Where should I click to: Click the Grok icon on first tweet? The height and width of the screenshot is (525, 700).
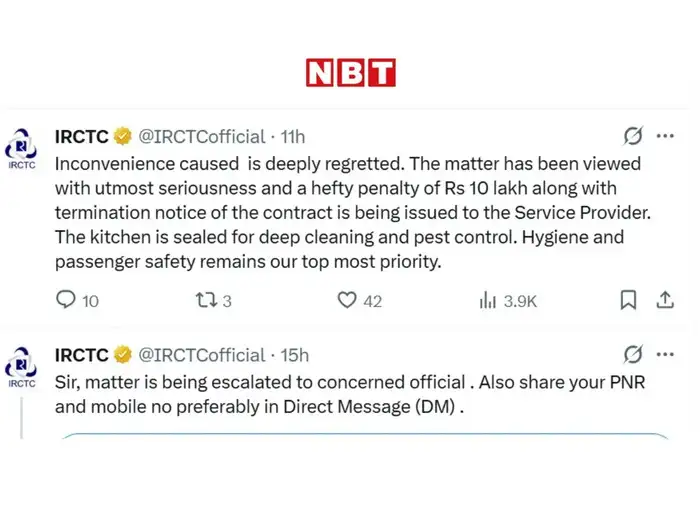[x=632, y=136]
